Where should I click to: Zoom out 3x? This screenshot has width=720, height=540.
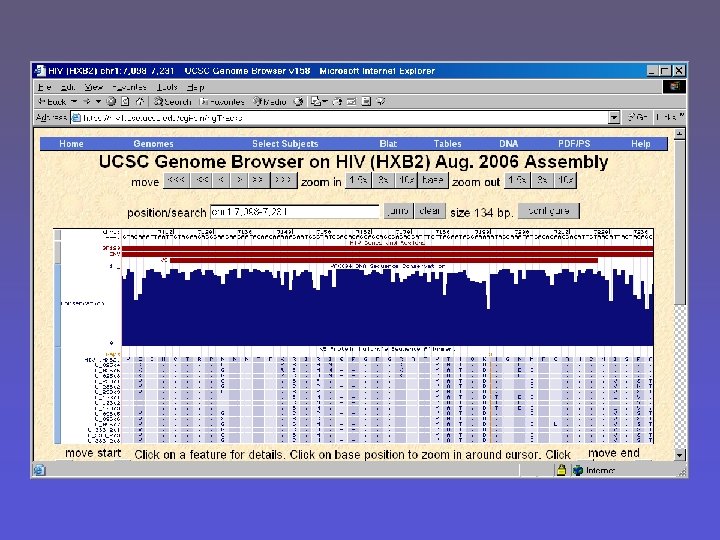542,180
